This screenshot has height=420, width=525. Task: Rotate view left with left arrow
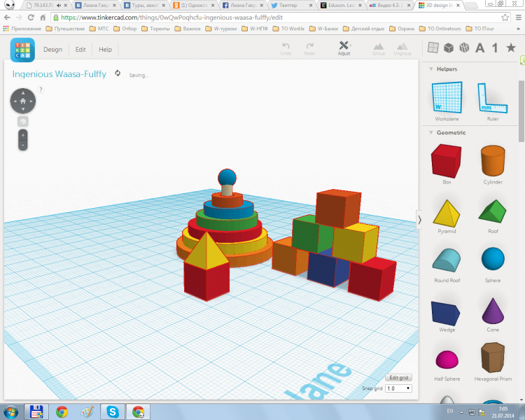click(15, 101)
